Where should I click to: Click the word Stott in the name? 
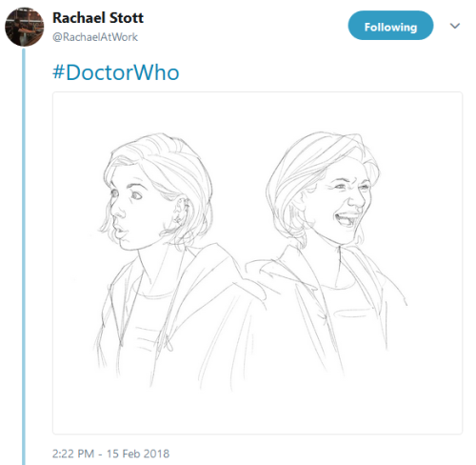[127, 18]
